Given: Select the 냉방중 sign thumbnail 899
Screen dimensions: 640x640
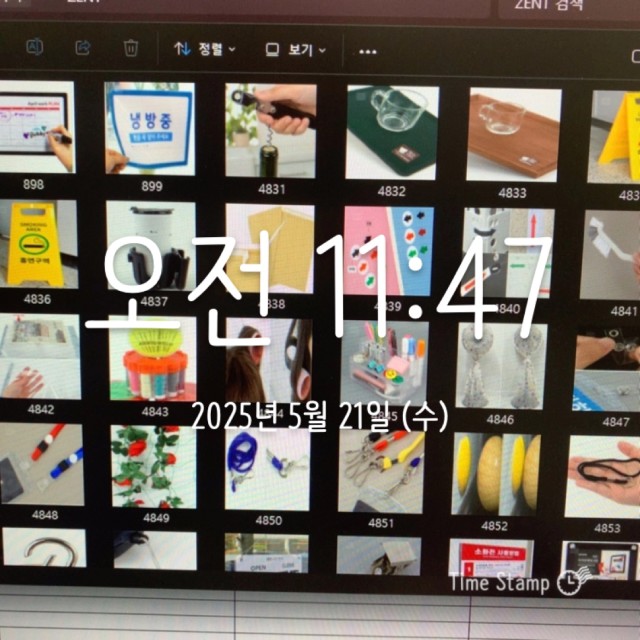Looking at the screenshot, I should pyautogui.click(x=150, y=129).
